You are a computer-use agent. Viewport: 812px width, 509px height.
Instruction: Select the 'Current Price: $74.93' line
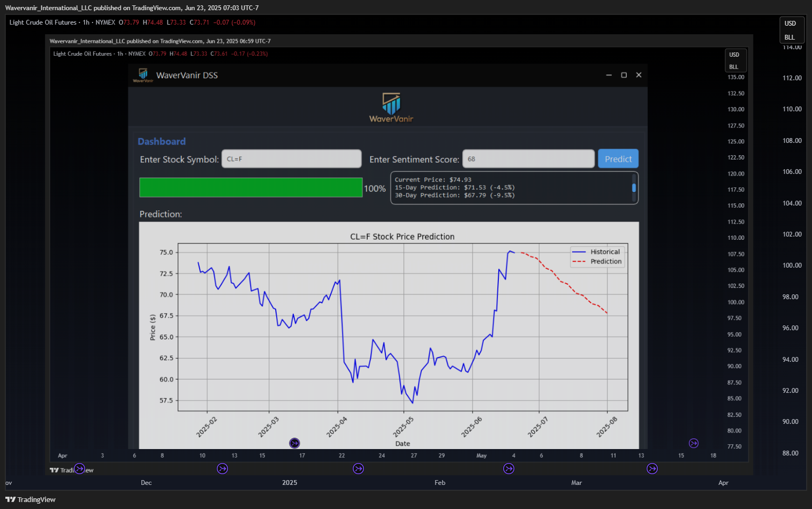click(x=433, y=180)
